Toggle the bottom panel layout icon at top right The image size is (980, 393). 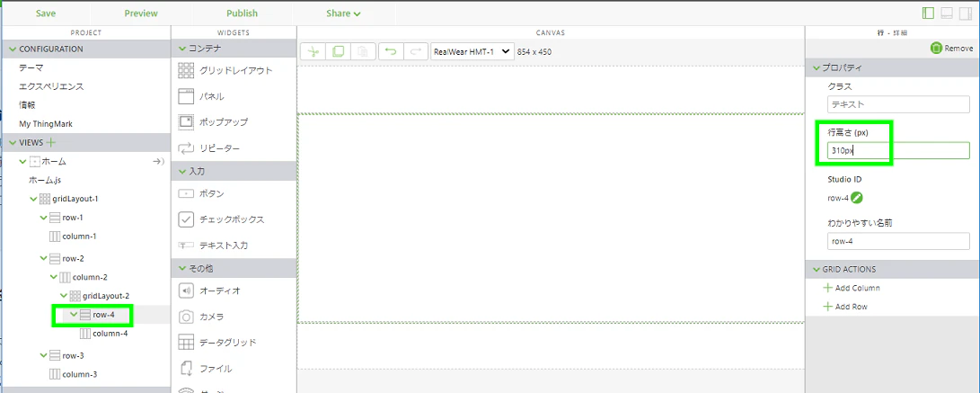click(946, 13)
